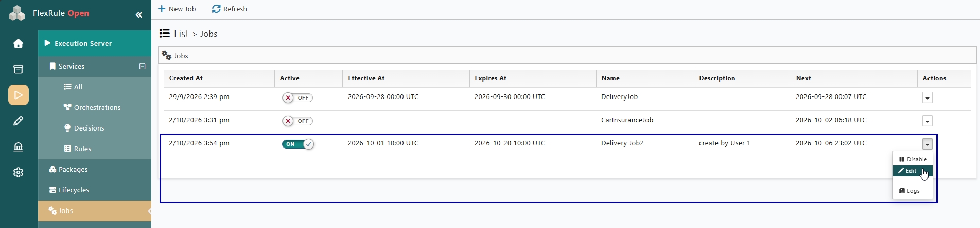
Task: Click effective date 2026-09-28 00:00 UTC
Action: click(383, 96)
